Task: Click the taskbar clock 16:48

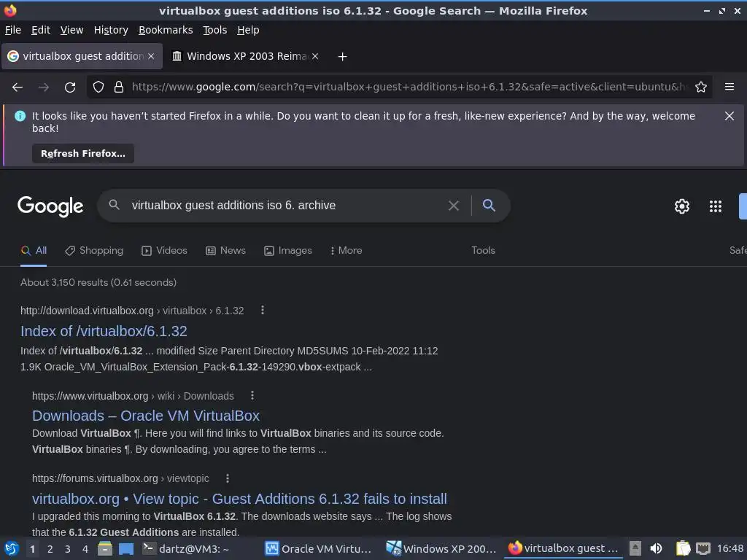Action: click(729, 548)
